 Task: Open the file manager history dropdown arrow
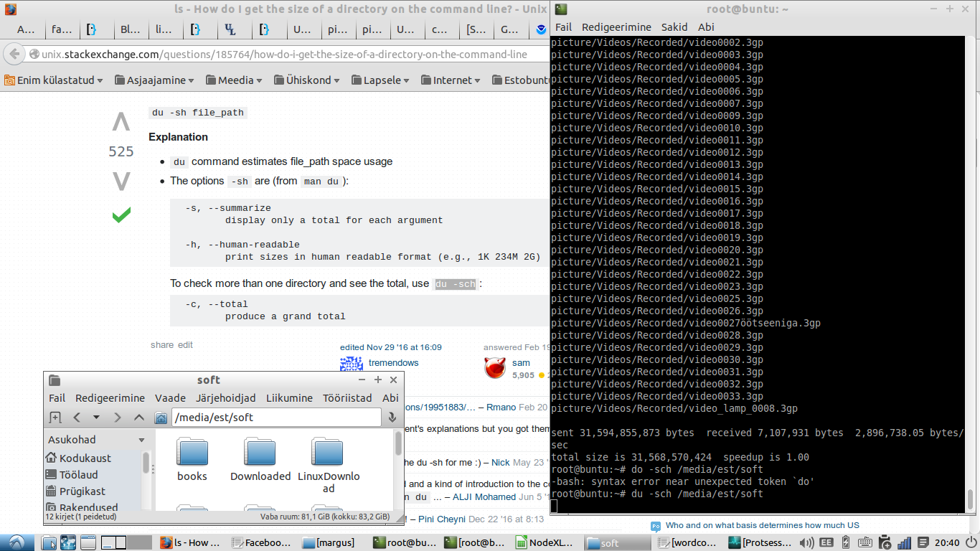[96, 418]
